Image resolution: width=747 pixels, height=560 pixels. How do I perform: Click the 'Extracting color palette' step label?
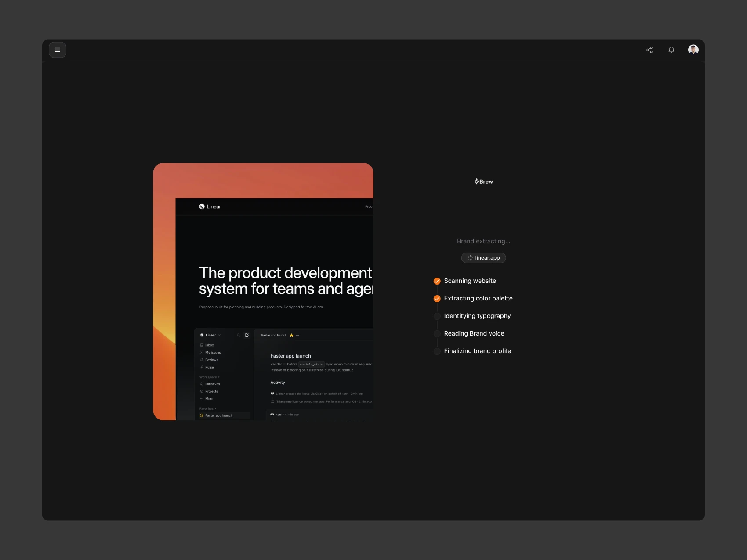tap(478, 298)
